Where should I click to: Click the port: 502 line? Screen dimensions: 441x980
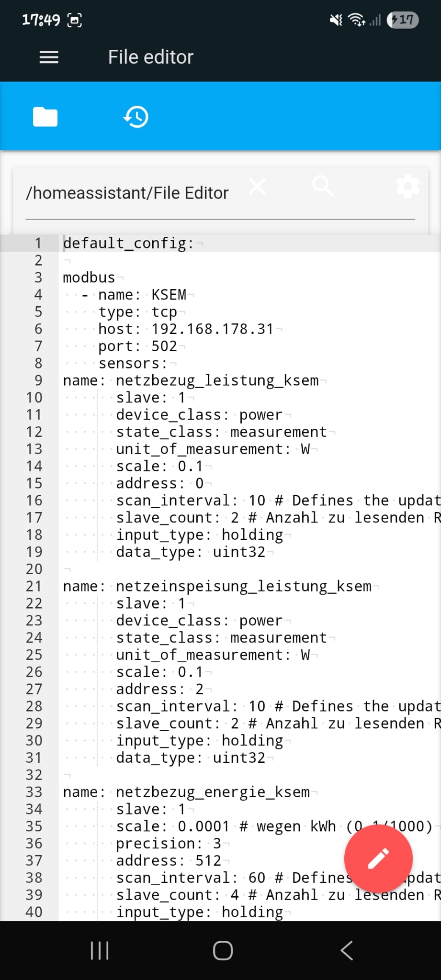[138, 346]
